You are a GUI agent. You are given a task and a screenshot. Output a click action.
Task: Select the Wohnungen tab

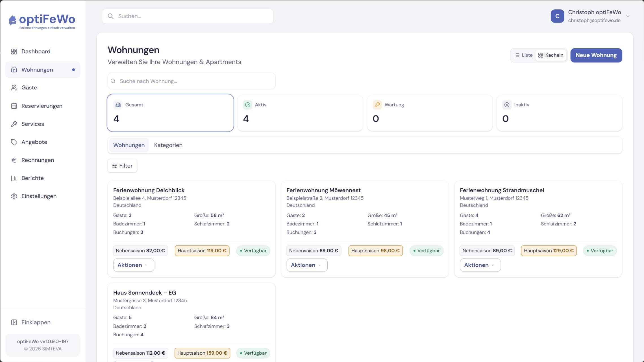pyautogui.click(x=129, y=145)
